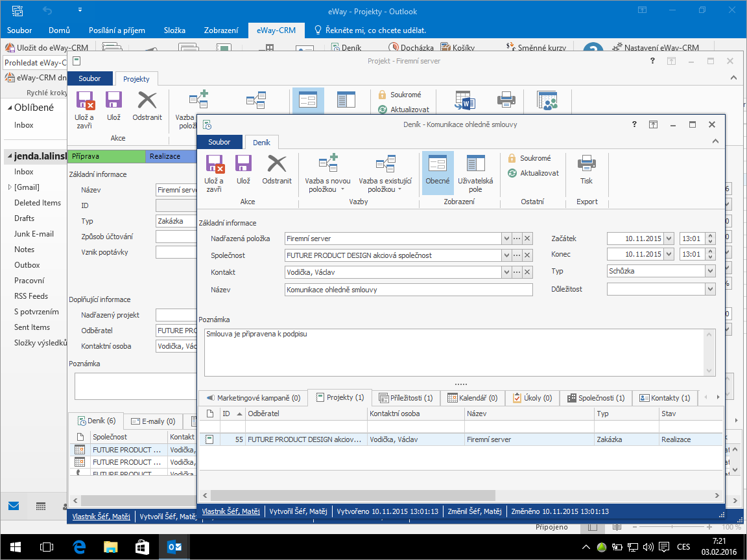
Task: Open Vazba s existující položkou in Deník
Action: coord(385,174)
